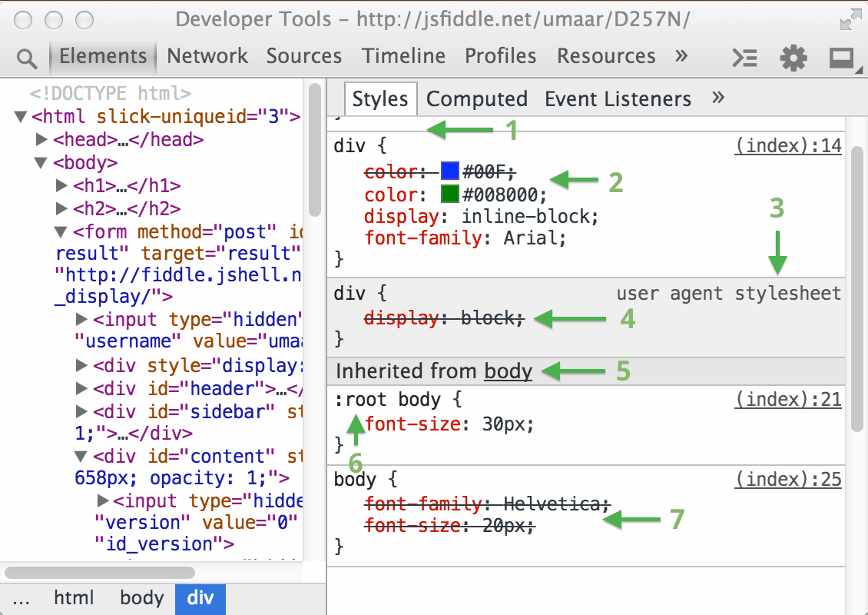Viewport: 868px width, 615px height.
Task: Open the console drawer icon
Action: coord(744,58)
